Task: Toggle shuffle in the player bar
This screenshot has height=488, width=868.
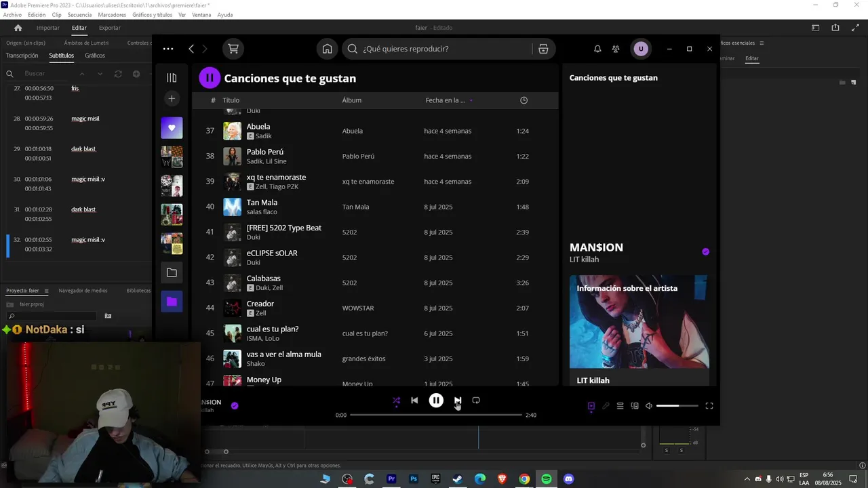Action: pos(396,401)
